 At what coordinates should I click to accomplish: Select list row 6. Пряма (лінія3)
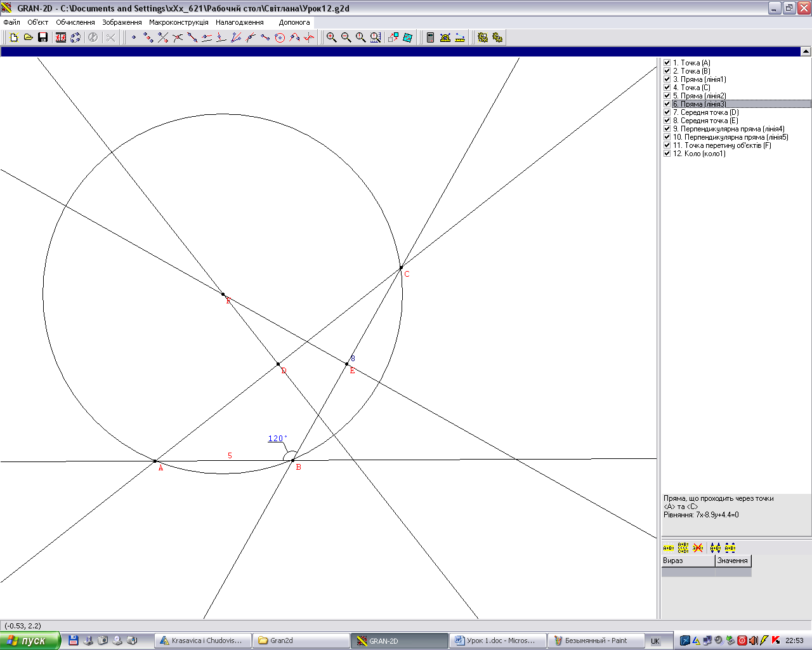[x=737, y=104]
